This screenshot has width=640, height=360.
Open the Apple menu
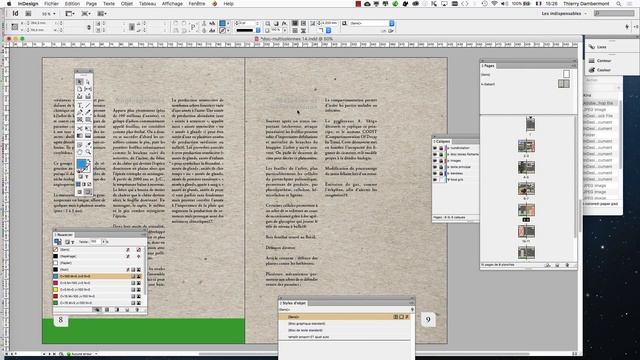(9, 4)
